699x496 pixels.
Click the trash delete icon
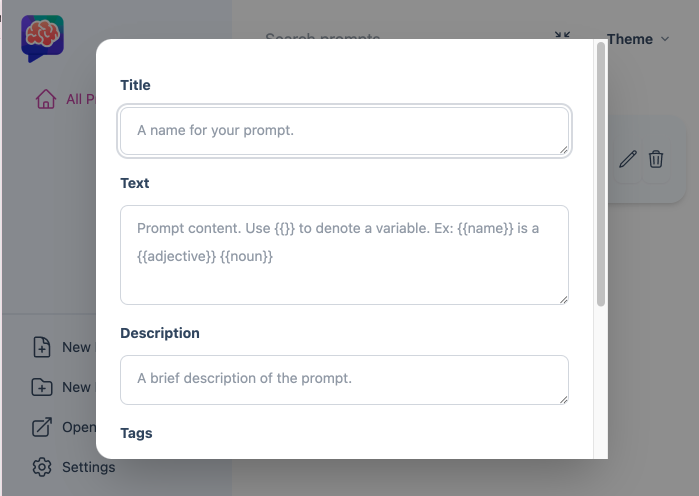656,159
